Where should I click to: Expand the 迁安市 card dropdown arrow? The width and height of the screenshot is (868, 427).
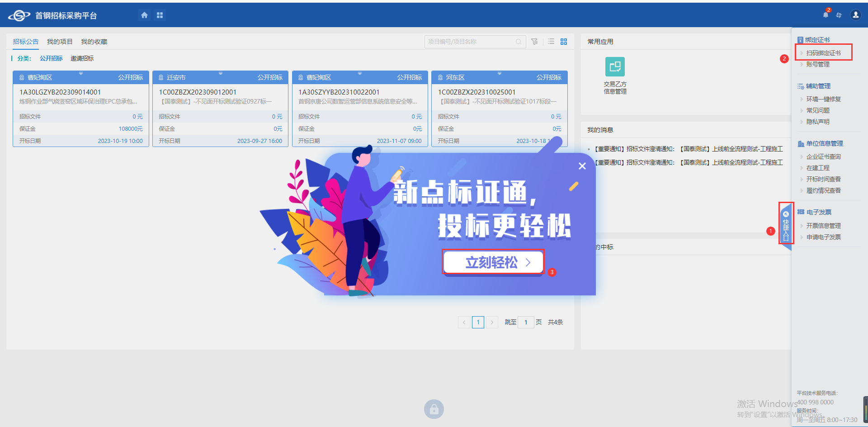pos(221,73)
